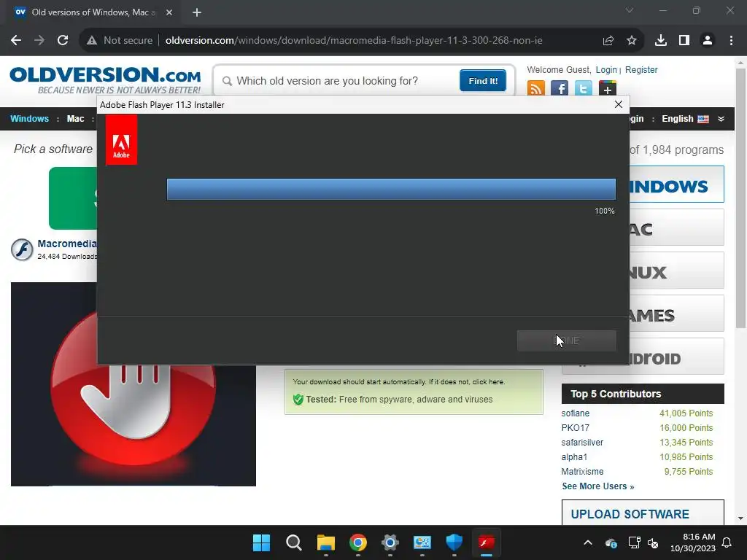Click the Chrome forward arrow
Viewport: 747px width, 560px height.
coord(39,41)
